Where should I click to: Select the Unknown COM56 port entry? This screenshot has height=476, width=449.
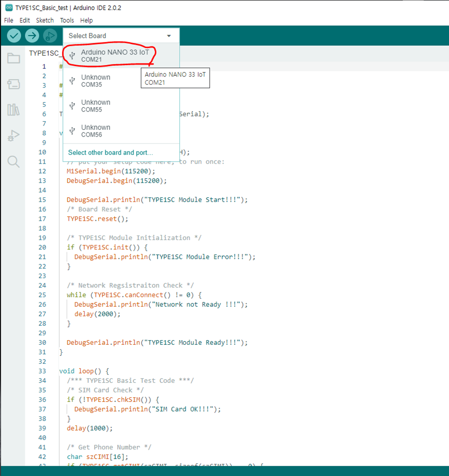(121, 131)
